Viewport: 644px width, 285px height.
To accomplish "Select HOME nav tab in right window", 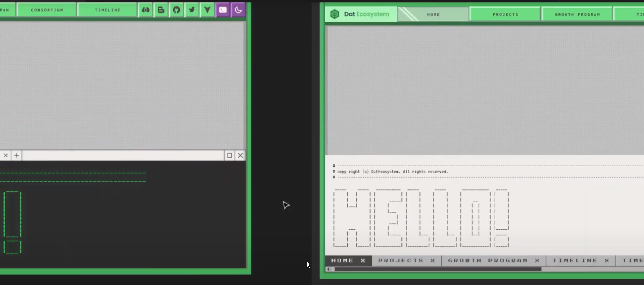I will (433, 14).
